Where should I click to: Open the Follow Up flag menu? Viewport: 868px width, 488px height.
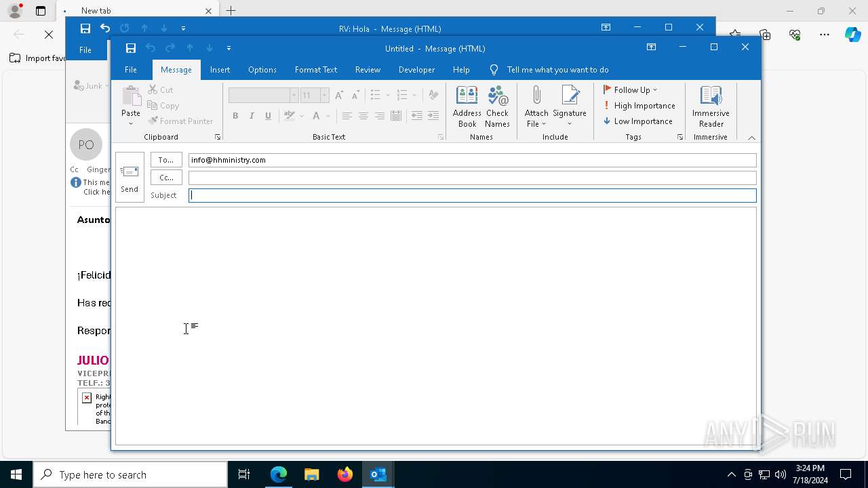(x=631, y=89)
